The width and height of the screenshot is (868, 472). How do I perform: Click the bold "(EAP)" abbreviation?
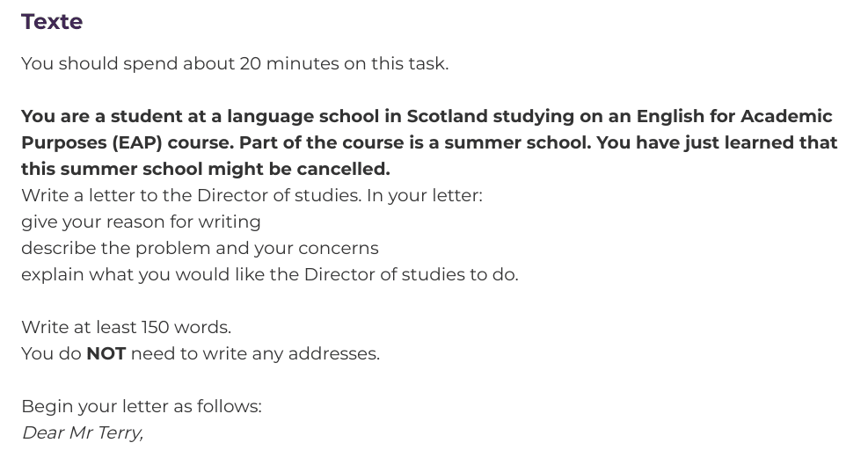point(135,142)
